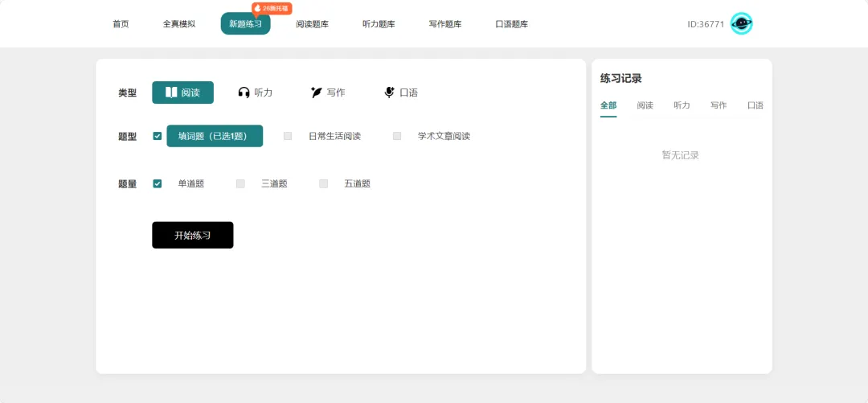Click the 练习记录 panel heading
The image size is (868, 403).
coord(621,79)
